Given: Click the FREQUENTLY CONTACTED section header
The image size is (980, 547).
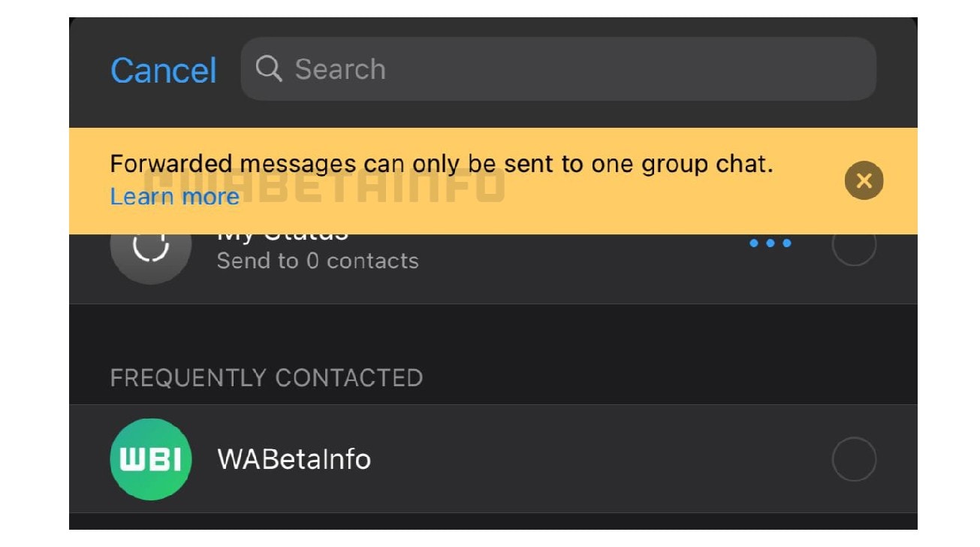Looking at the screenshot, I should (267, 377).
